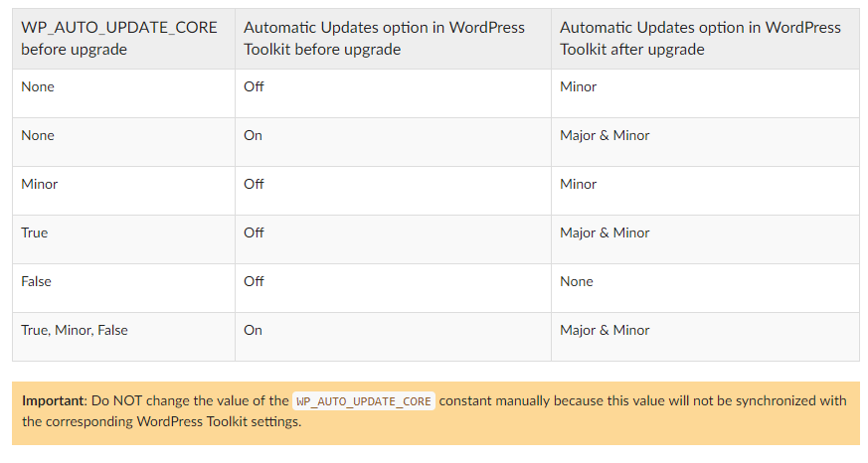Click the bold 'Important' label
Image resolution: width=868 pixels, height=463 pixels.
point(54,401)
